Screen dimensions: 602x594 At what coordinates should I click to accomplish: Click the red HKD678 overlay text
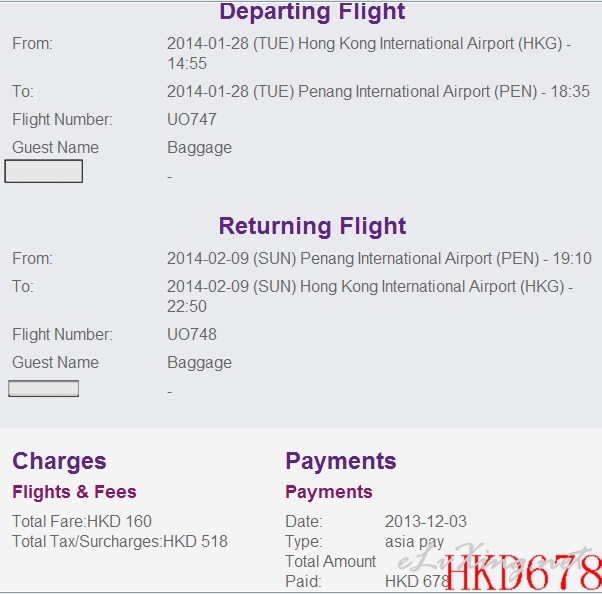coord(523,572)
